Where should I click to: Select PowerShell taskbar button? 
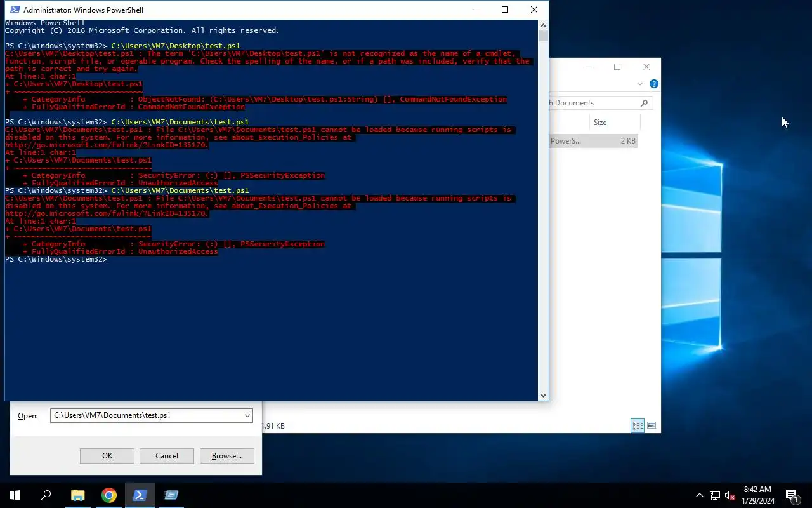click(x=140, y=495)
